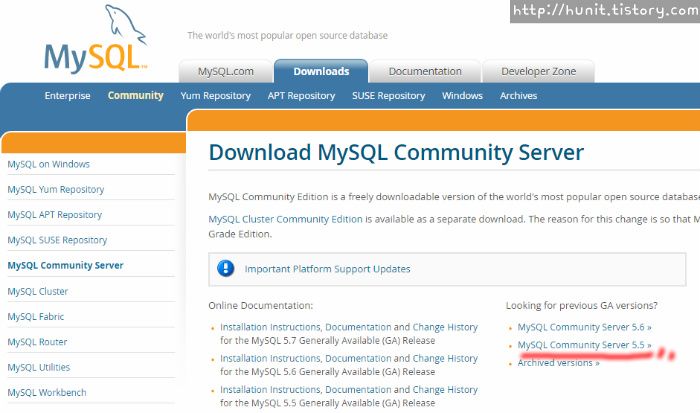Open MySQL Fabric sidebar link
This screenshot has width=700, height=413.
pos(36,317)
